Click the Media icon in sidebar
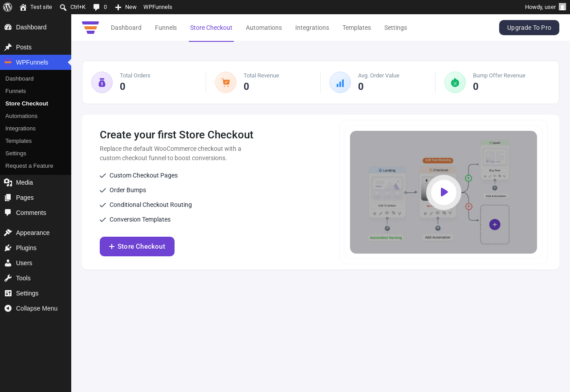Viewport: 570px width, 392px height. pyautogui.click(x=8, y=182)
